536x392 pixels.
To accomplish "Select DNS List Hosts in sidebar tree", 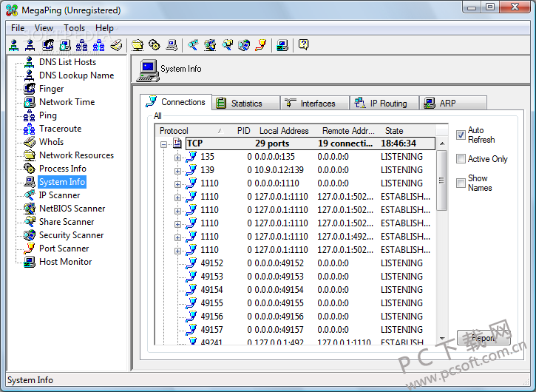I will (67, 62).
